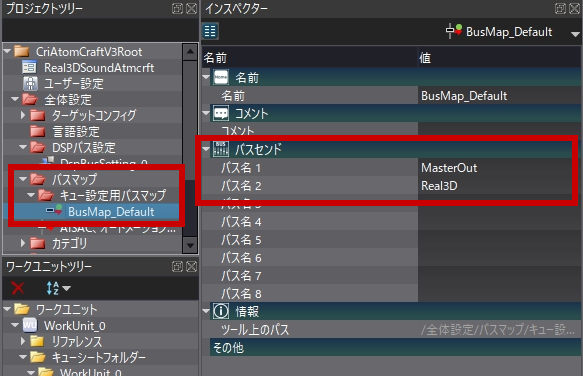Click the バス名 2 value Real3D
The image size is (583, 376).
[x=499, y=186]
